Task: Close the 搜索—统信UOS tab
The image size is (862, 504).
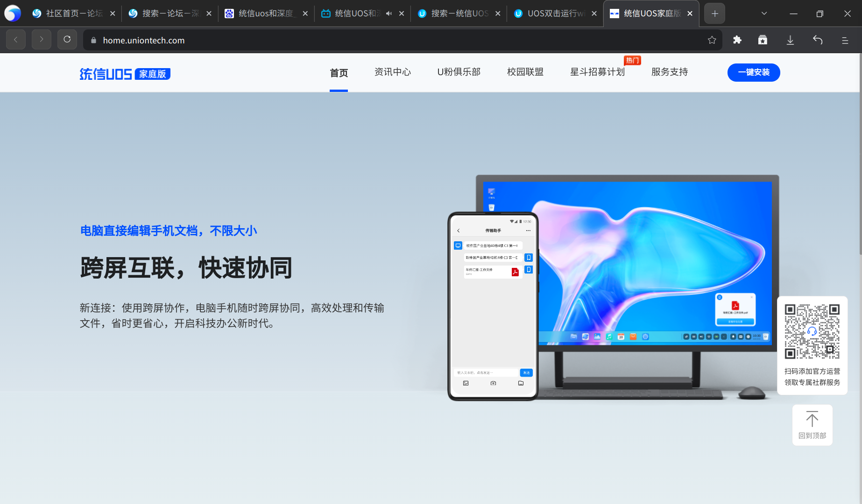Action: pyautogui.click(x=498, y=14)
